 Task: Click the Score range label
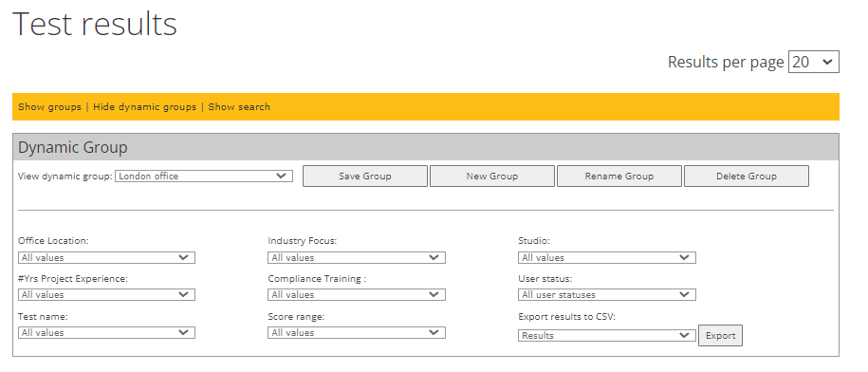pos(296,317)
